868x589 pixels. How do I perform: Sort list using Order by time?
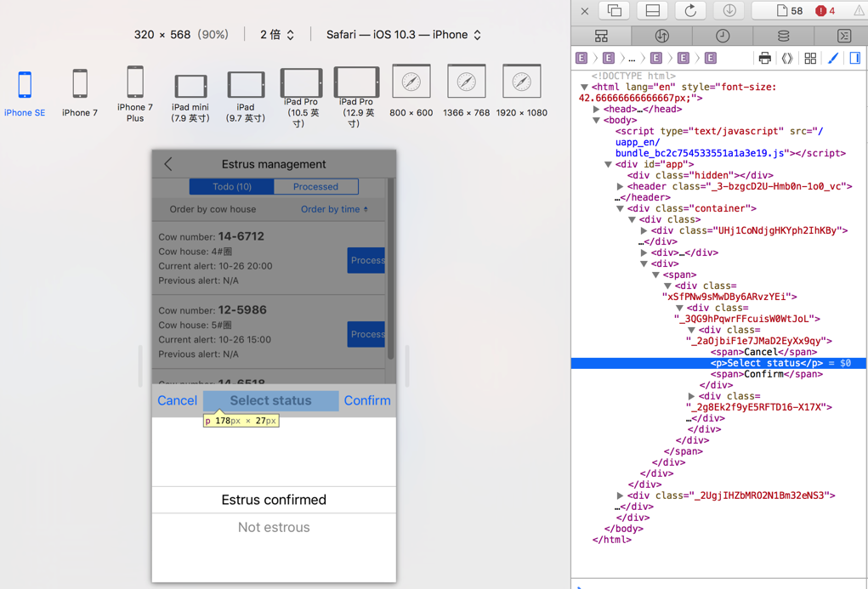(334, 209)
